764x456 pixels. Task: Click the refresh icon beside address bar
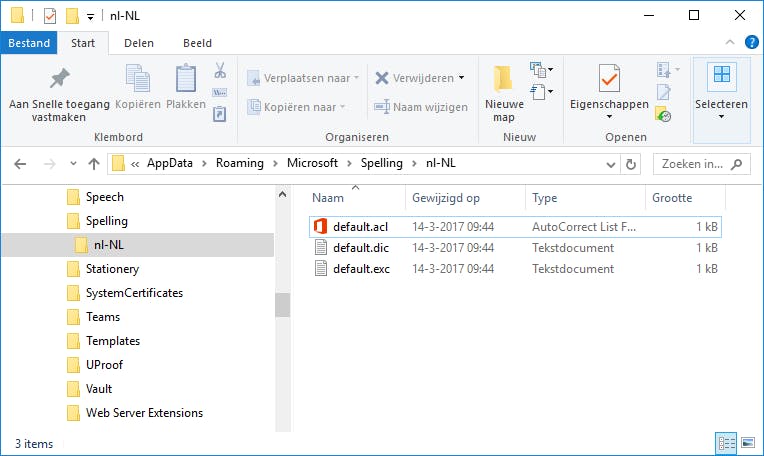(631, 165)
